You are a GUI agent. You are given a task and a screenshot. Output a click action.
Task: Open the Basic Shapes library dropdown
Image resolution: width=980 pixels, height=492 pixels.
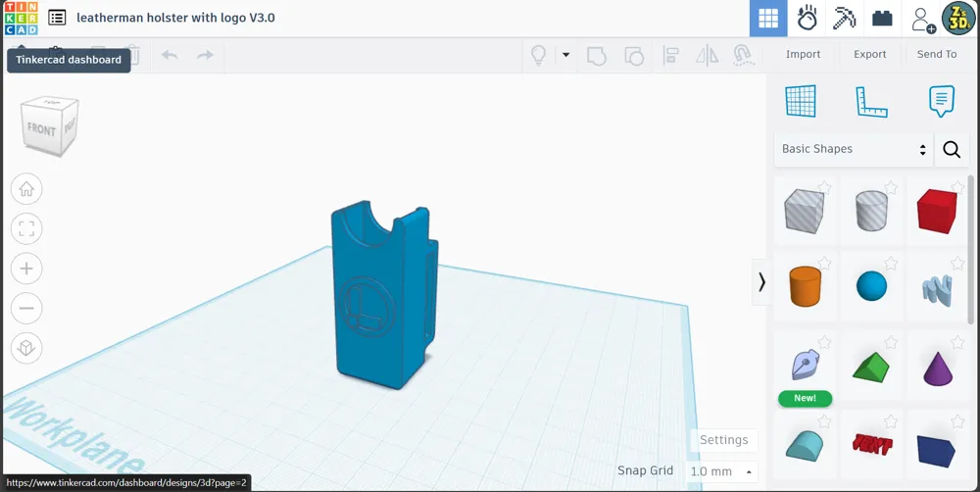[854, 149]
